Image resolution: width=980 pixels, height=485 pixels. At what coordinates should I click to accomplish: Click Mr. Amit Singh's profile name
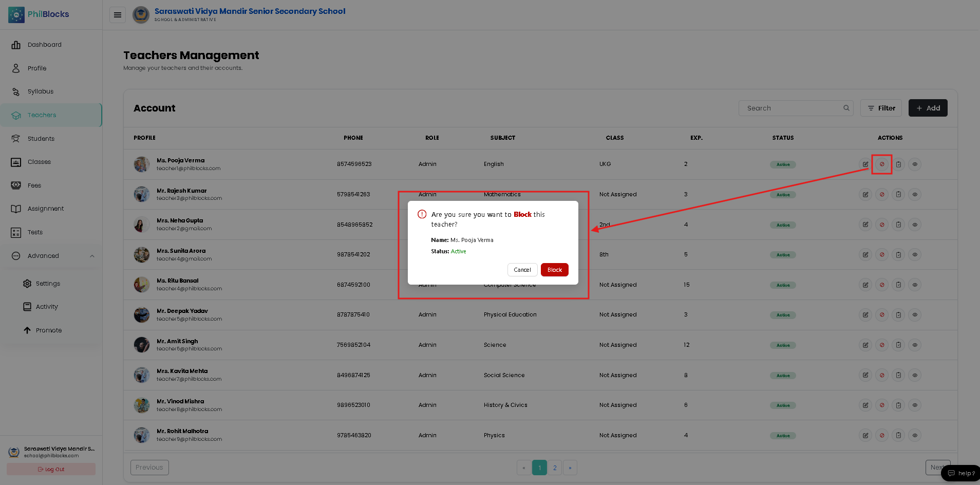point(177,341)
